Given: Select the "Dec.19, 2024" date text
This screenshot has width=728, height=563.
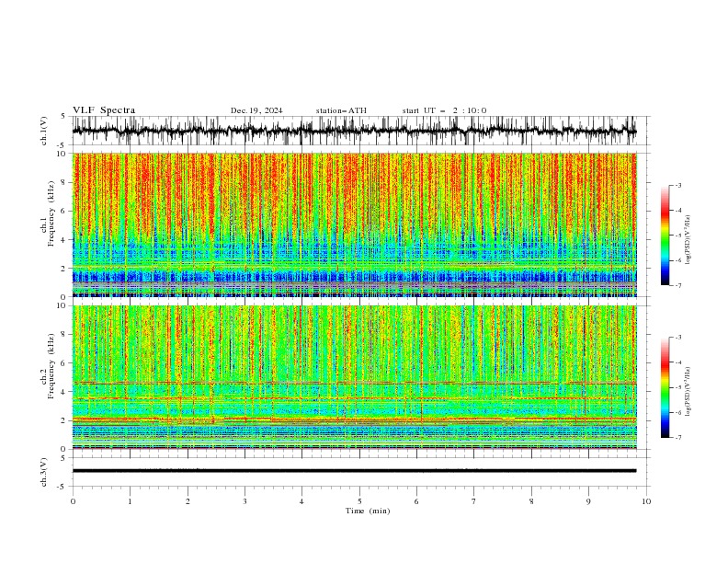Looking at the screenshot, I should click(x=256, y=110).
